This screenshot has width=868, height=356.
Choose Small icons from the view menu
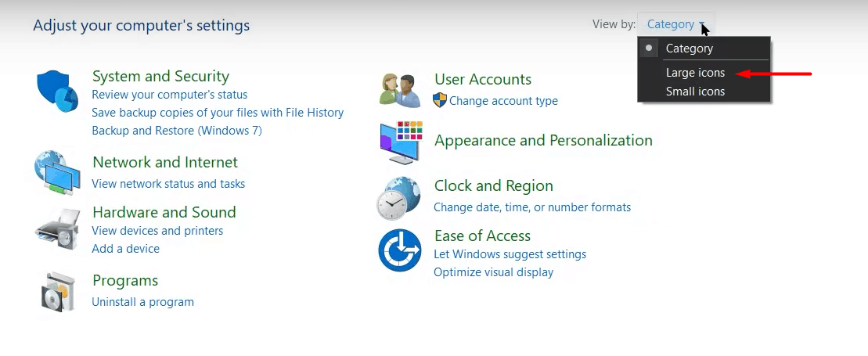(695, 92)
